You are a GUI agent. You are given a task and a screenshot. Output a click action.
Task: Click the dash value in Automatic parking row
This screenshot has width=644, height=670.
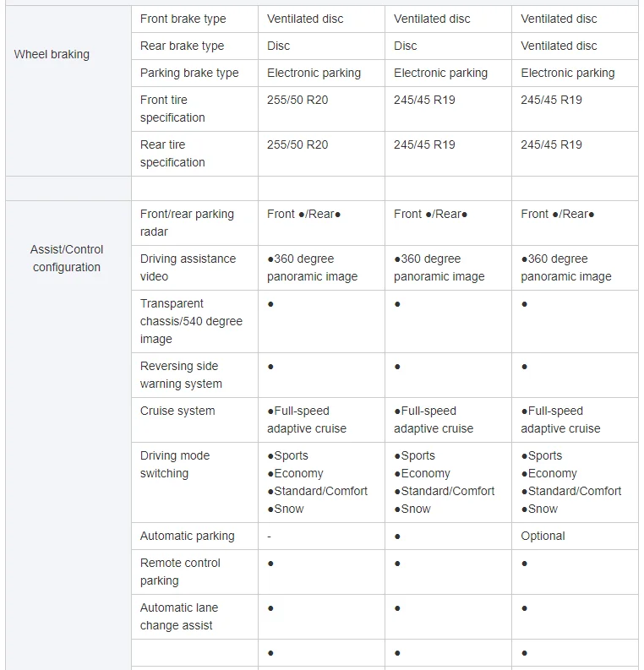pyautogui.click(x=269, y=536)
